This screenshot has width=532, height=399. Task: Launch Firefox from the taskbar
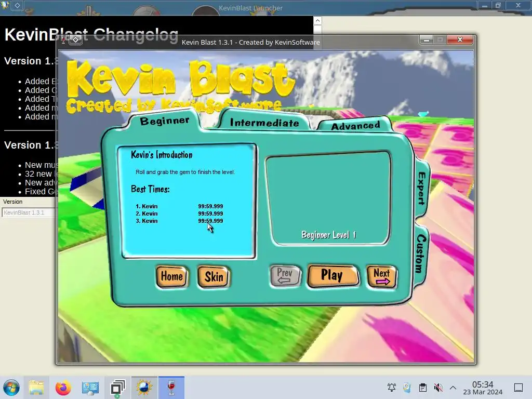click(x=63, y=388)
